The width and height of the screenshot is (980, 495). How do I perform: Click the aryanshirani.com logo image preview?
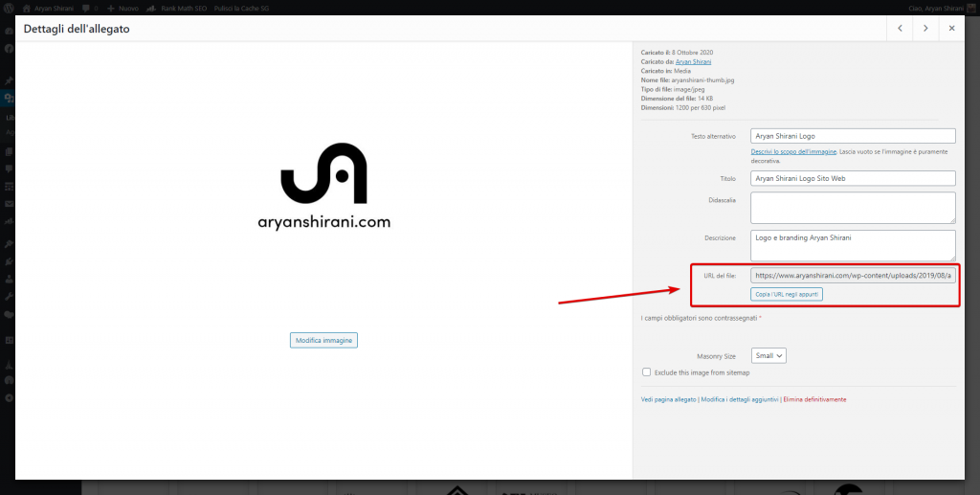(323, 187)
